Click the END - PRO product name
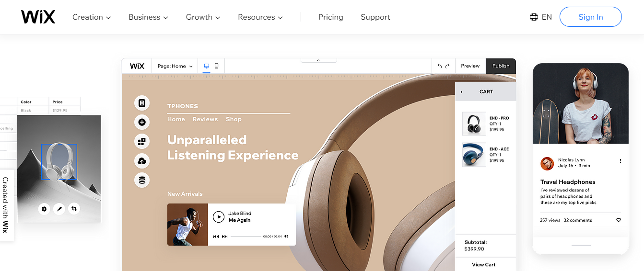644x271 pixels. (x=499, y=118)
